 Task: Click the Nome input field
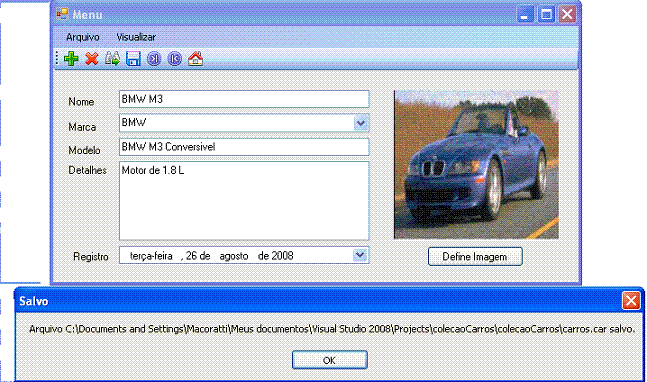[244, 99]
